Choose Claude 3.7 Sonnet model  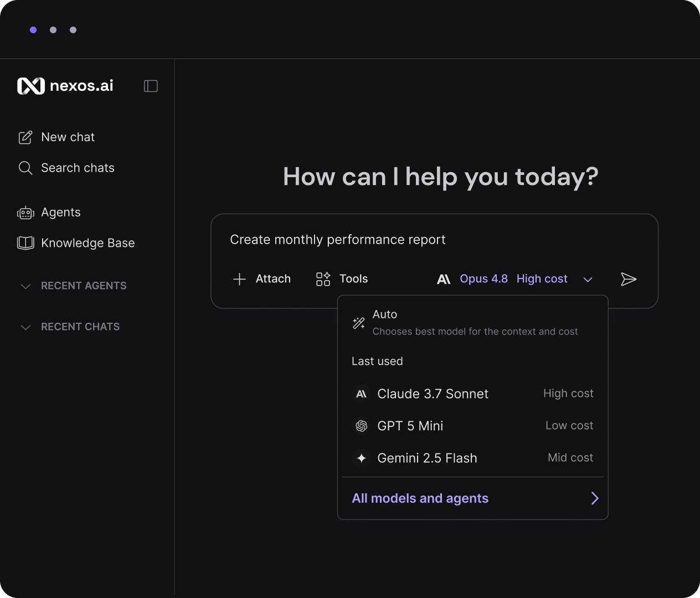pyautogui.click(x=473, y=394)
